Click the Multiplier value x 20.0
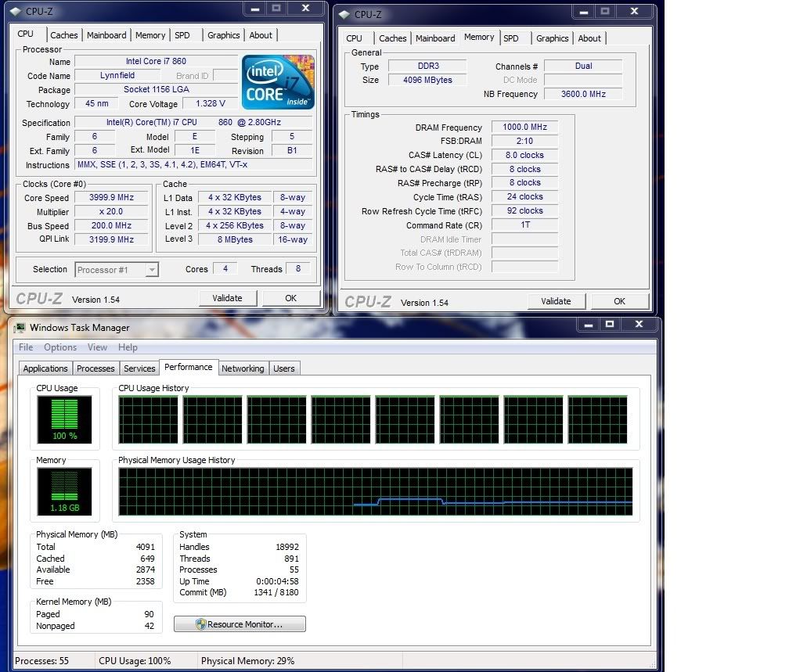 coord(112,212)
